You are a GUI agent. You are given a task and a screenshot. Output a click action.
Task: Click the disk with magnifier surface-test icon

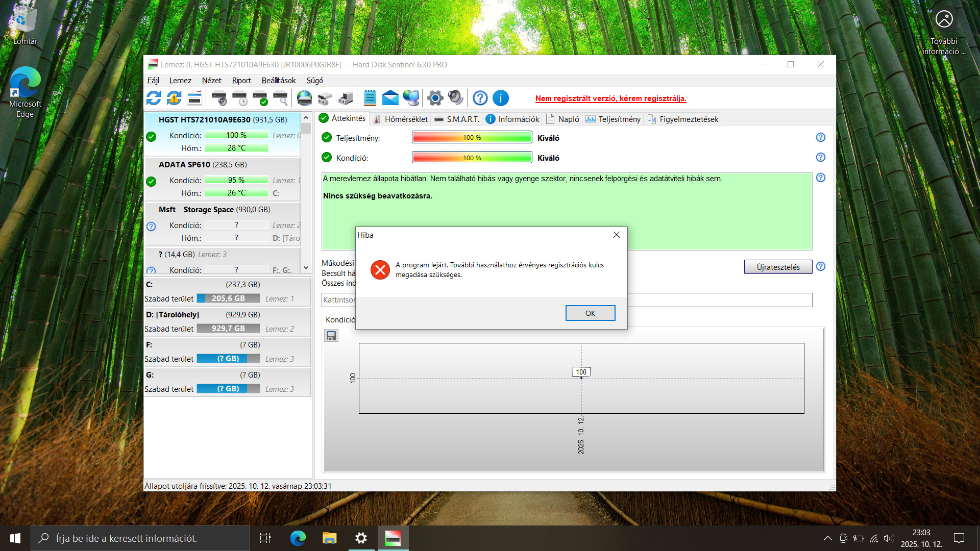pos(280,98)
